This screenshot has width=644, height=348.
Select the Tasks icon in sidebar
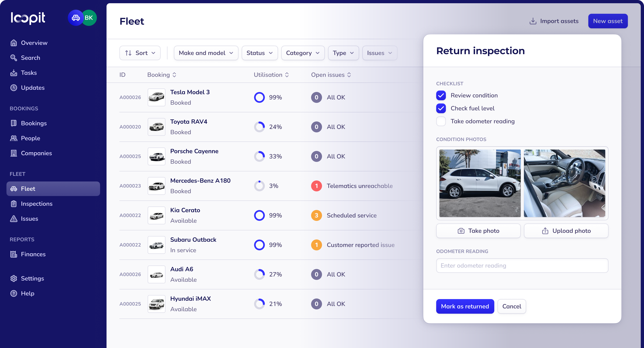pos(14,73)
